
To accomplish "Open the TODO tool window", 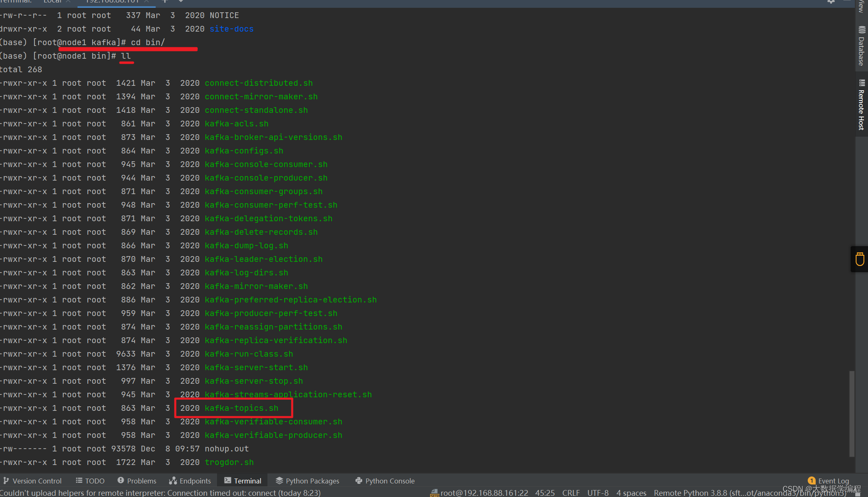I will pos(90,481).
